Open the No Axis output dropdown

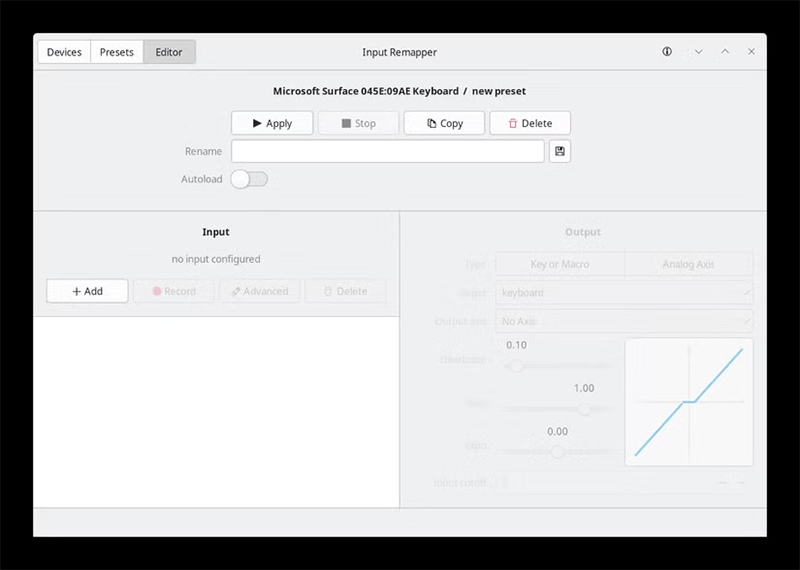(x=624, y=321)
